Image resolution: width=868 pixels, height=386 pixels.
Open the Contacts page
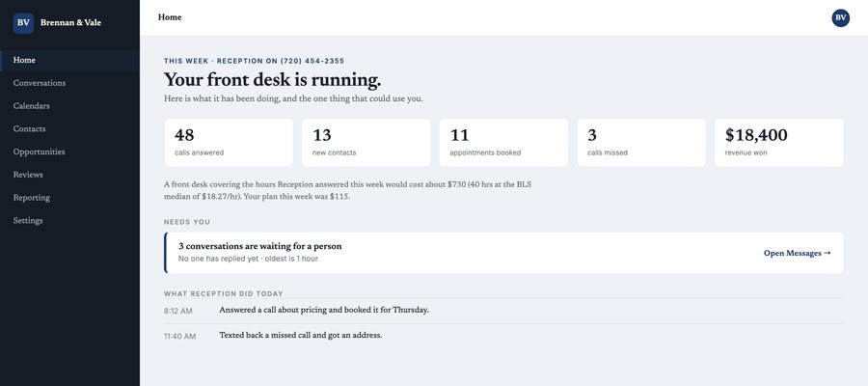pos(69,129)
